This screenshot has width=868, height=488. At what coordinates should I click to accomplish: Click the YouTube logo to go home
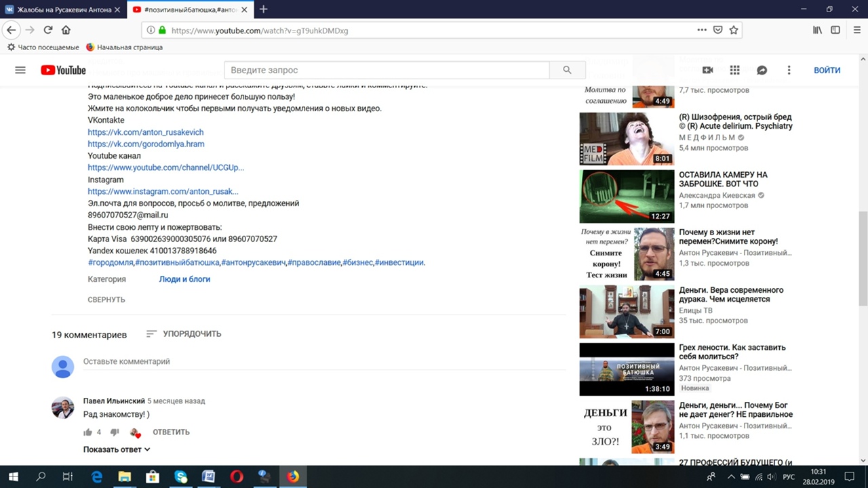click(x=63, y=70)
